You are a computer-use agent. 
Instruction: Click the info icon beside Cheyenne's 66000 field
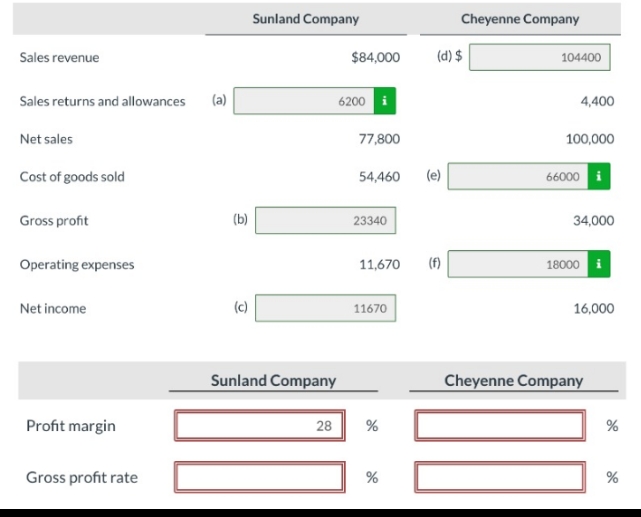coord(598,177)
